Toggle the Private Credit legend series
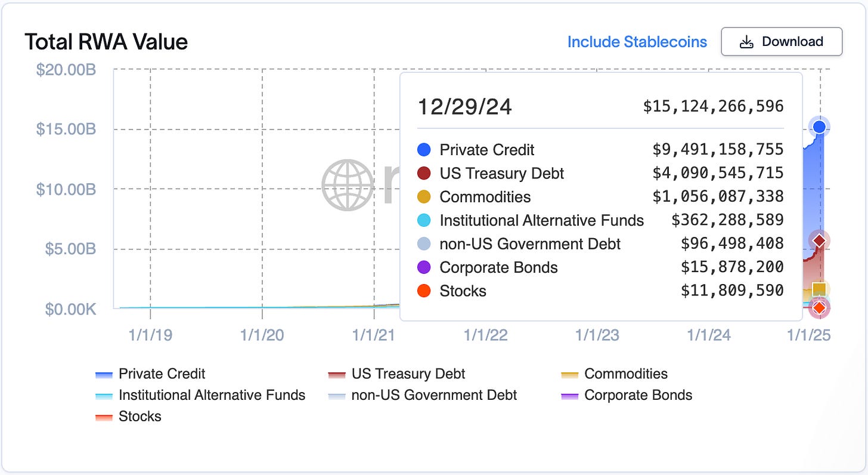 tap(150, 374)
